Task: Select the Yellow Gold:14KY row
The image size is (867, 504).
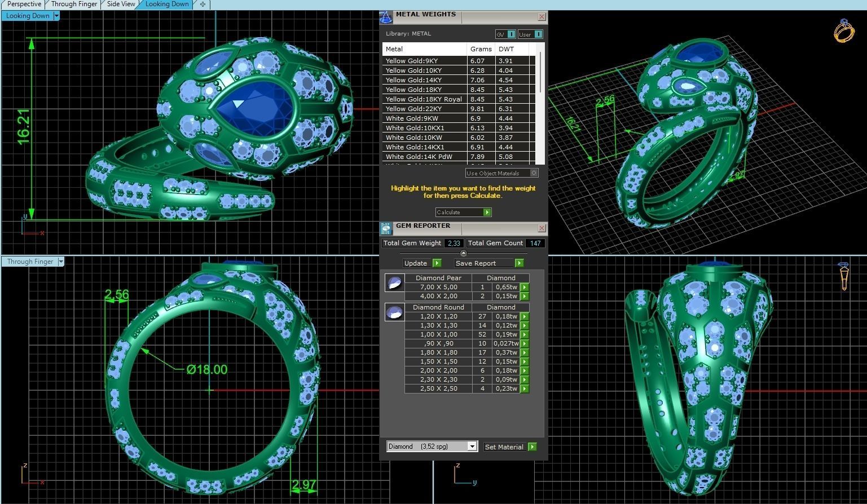Action: pos(459,80)
